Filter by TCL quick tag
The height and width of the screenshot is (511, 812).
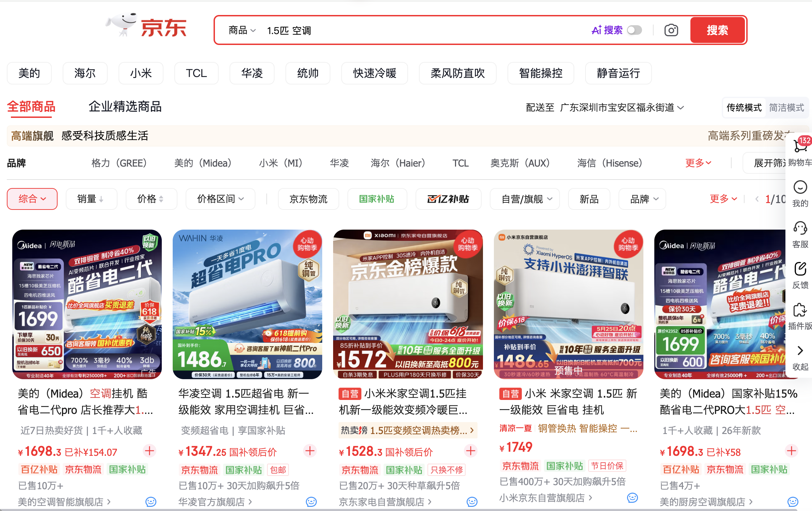[196, 73]
